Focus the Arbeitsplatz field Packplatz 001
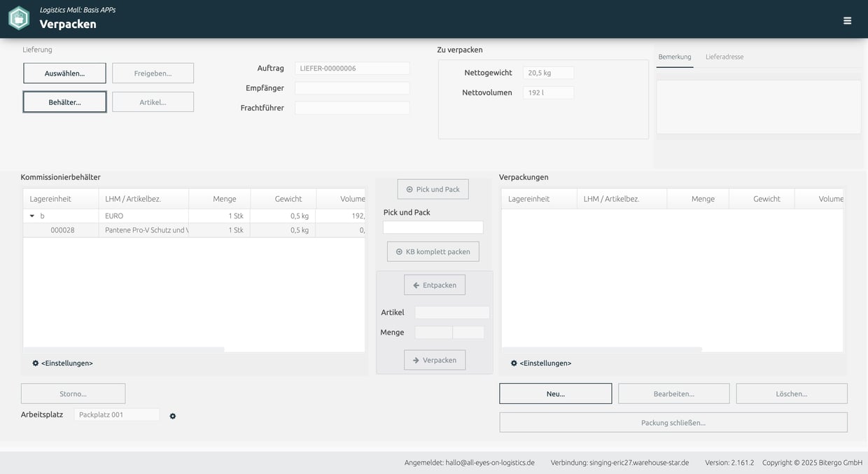 [117, 414]
